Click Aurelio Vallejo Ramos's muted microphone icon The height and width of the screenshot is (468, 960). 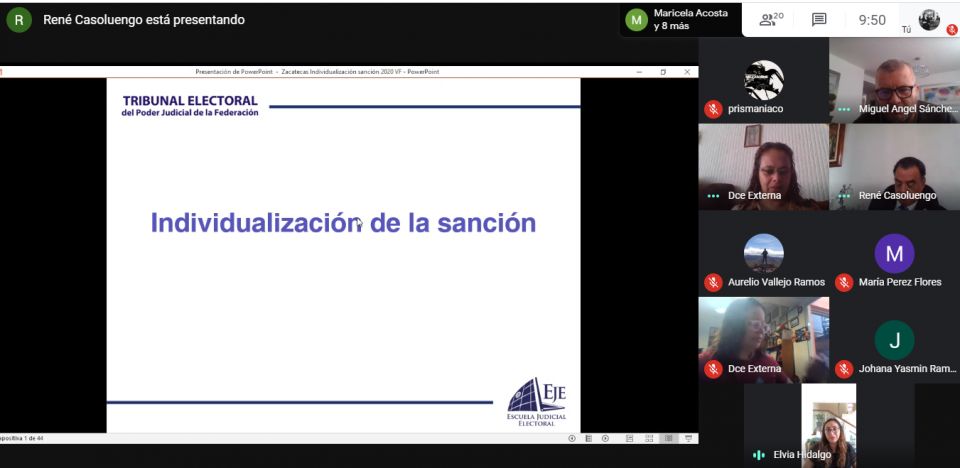tap(713, 282)
